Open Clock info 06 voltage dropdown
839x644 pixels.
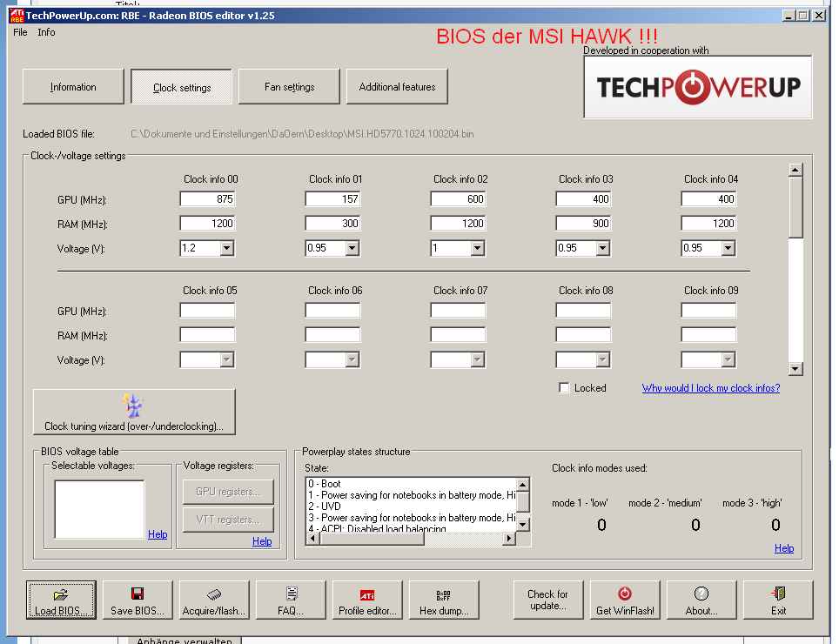(352, 360)
